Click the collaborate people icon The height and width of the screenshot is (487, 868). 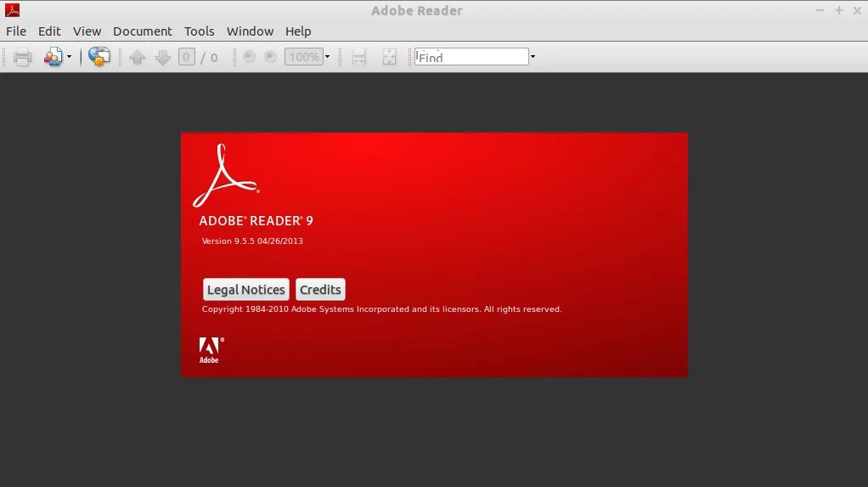click(x=54, y=57)
